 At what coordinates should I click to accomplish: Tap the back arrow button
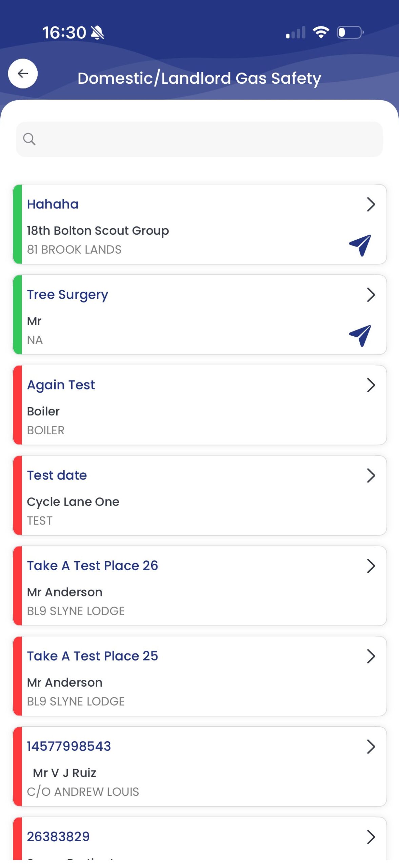point(23,73)
